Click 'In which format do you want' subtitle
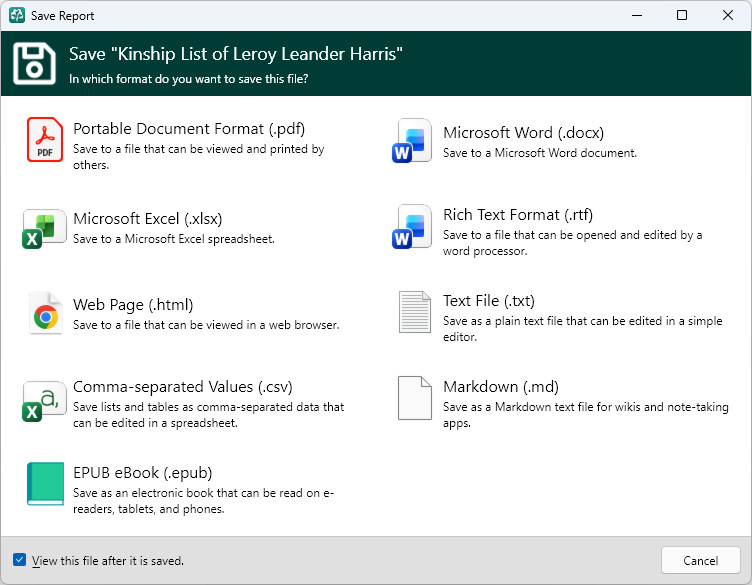This screenshot has height=585, width=752. tap(188, 79)
